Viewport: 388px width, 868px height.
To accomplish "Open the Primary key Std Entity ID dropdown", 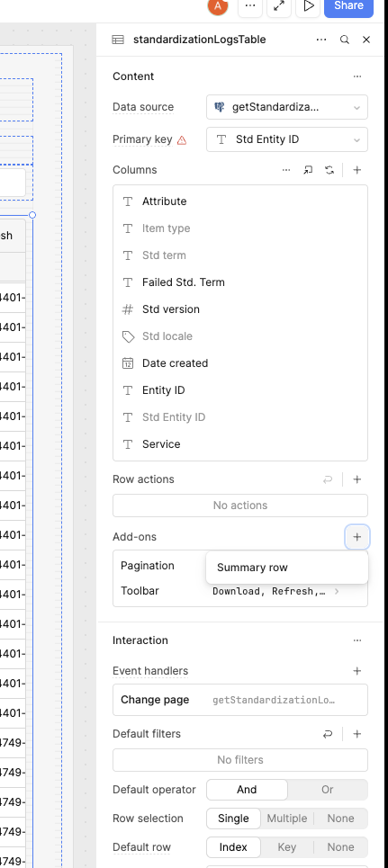I will 287,139.
